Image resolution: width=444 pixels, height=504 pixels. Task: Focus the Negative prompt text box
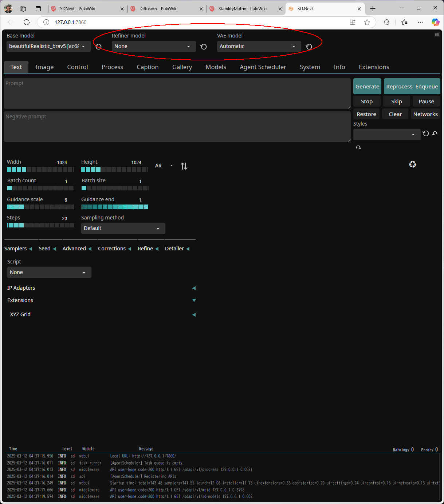pos(177,127)
